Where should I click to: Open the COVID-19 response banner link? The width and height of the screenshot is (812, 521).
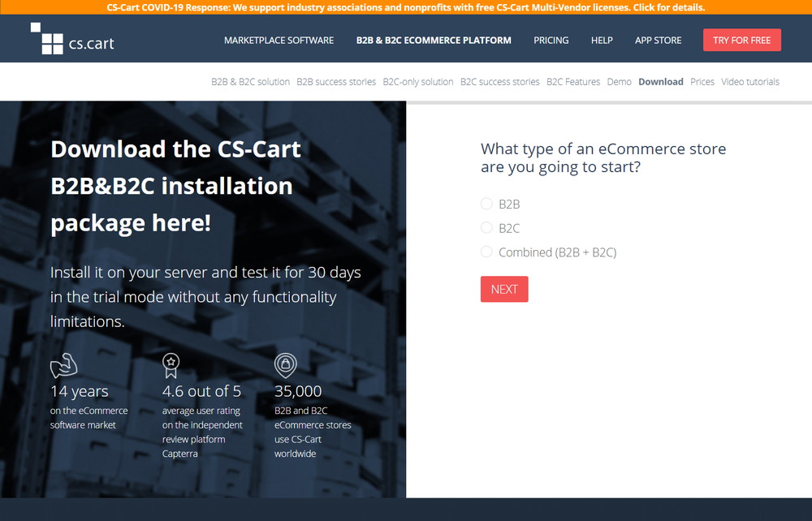click(x=405, y=7)
